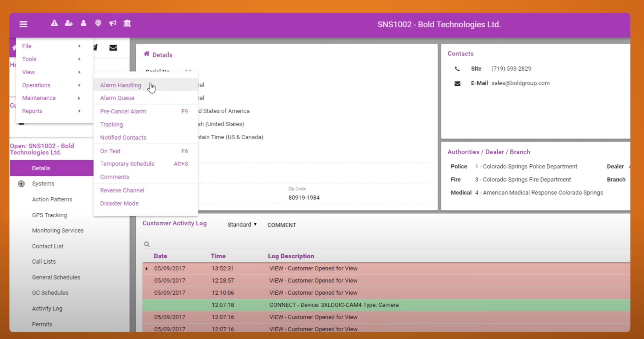Viewport: 644px width, 339px height.
Task: Click the lightbulb map pin icon
Action: pyautogui.click(x=98, y=23)
